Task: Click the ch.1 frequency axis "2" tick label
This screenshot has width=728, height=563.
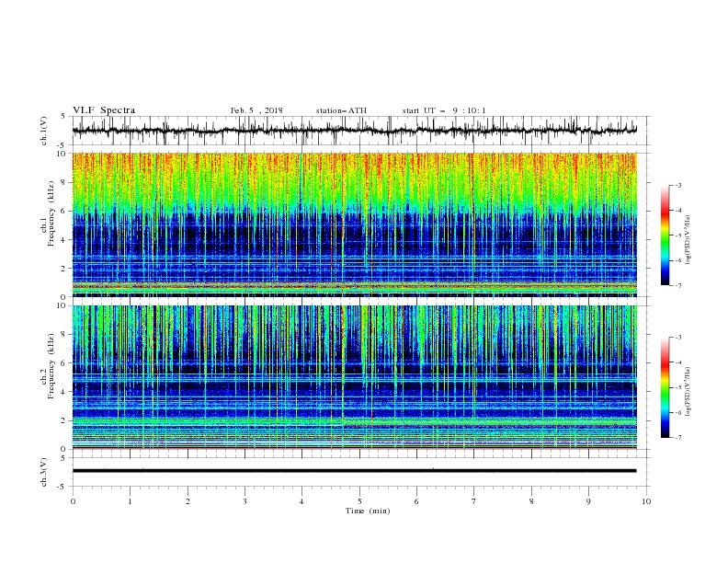Action: click(x=65, y=269)
